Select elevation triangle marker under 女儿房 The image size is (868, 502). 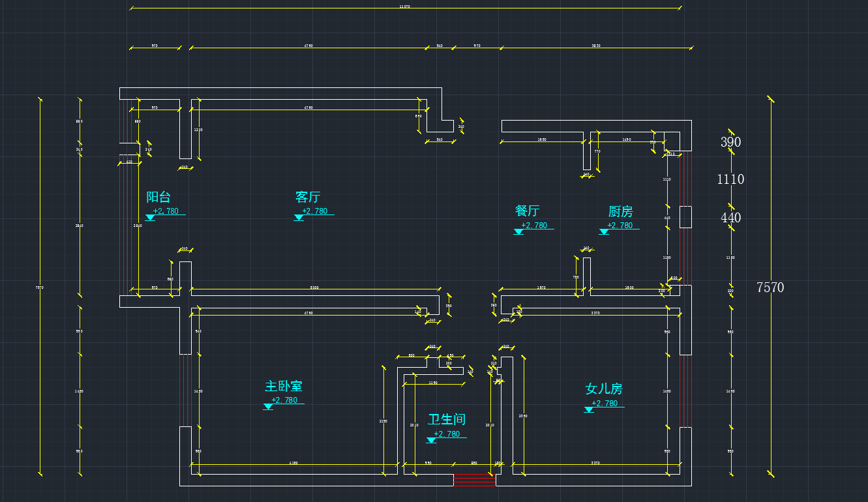coord(589,410)
